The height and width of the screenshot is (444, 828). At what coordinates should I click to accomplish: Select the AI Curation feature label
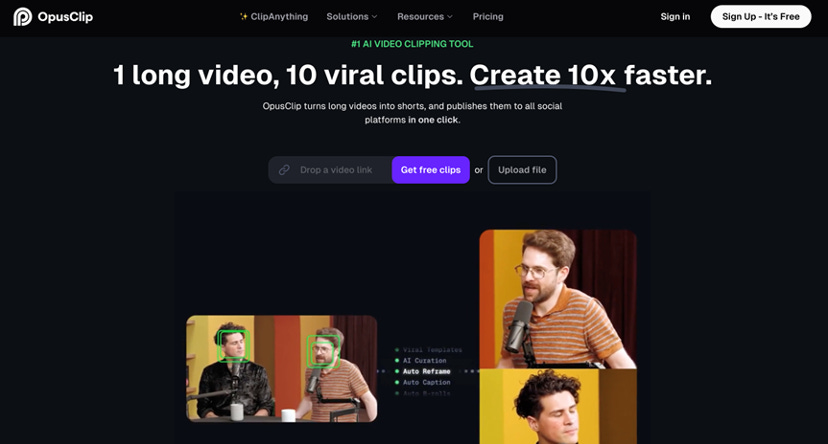tap(425, 361)
